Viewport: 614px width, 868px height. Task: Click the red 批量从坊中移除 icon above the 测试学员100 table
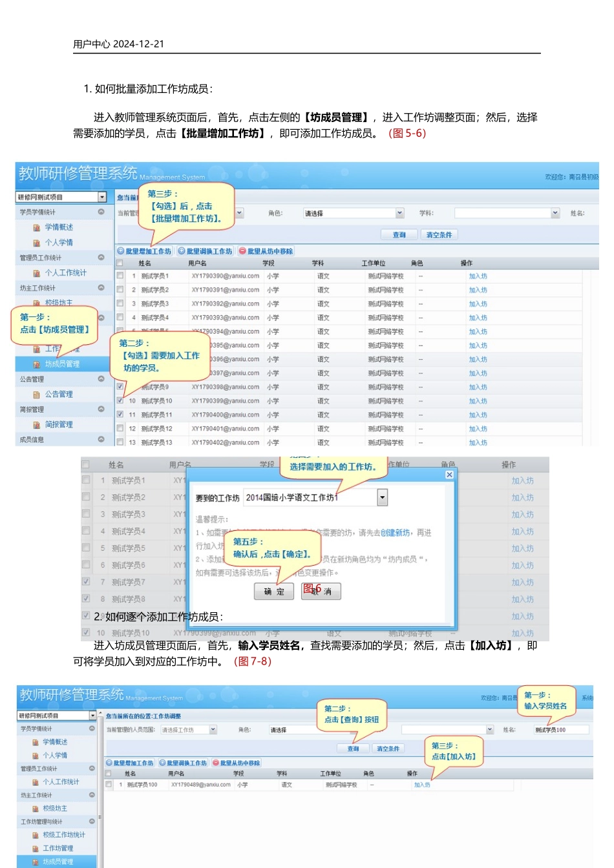coord(216,763)
